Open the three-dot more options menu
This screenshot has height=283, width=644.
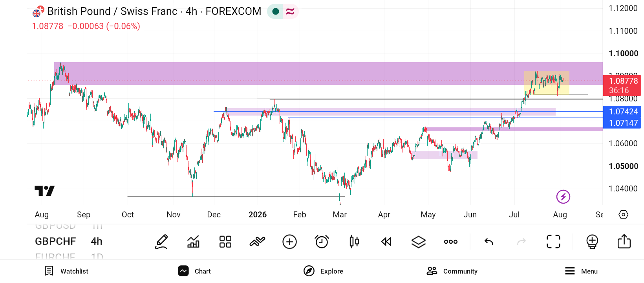[x=451, y=242]
